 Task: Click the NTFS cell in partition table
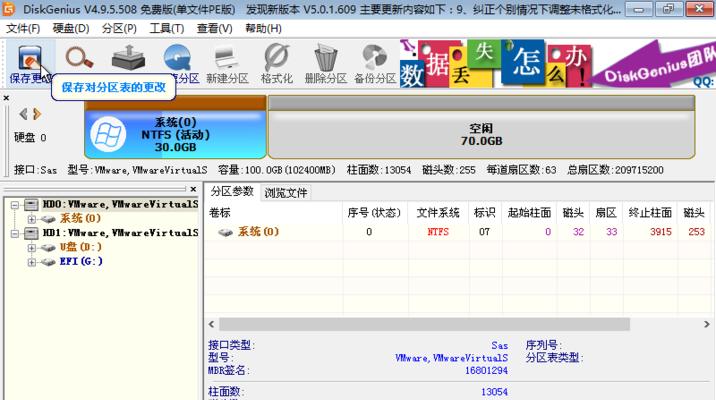[438, 232]
